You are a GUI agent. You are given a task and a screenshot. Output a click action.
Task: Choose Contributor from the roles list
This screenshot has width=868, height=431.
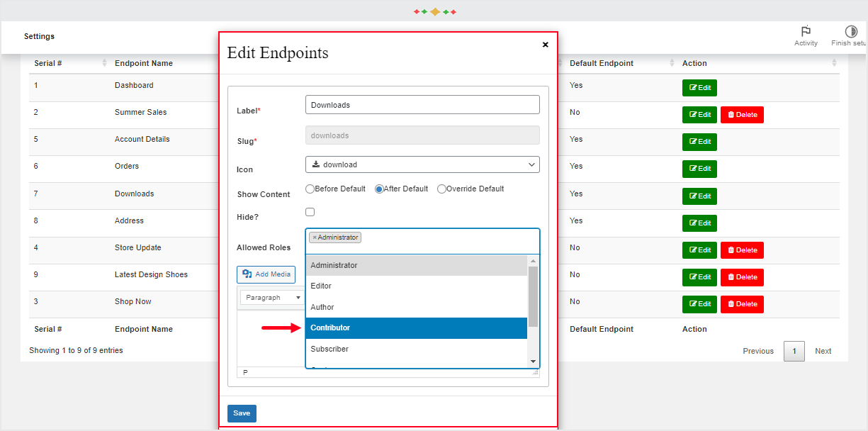[x=417, y=328]
